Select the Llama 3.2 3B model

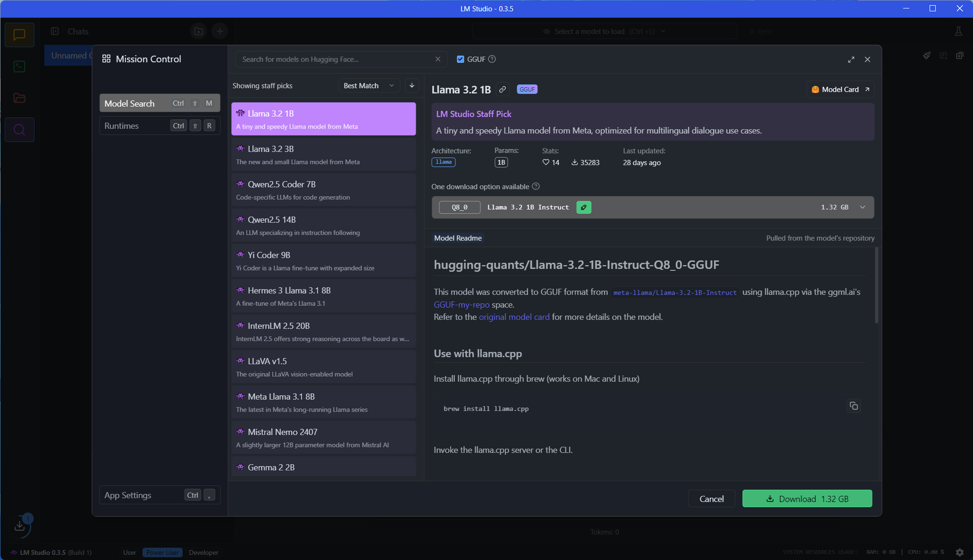click(323, 155)
